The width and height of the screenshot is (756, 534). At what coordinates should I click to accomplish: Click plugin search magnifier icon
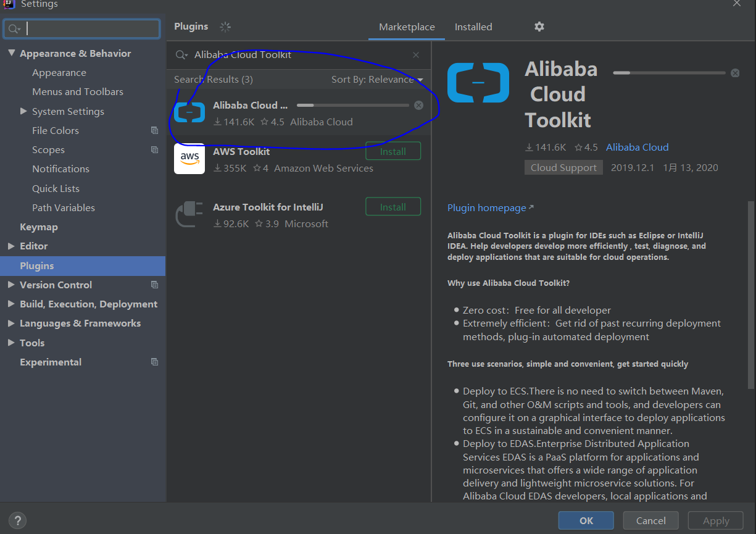point(181,55)
